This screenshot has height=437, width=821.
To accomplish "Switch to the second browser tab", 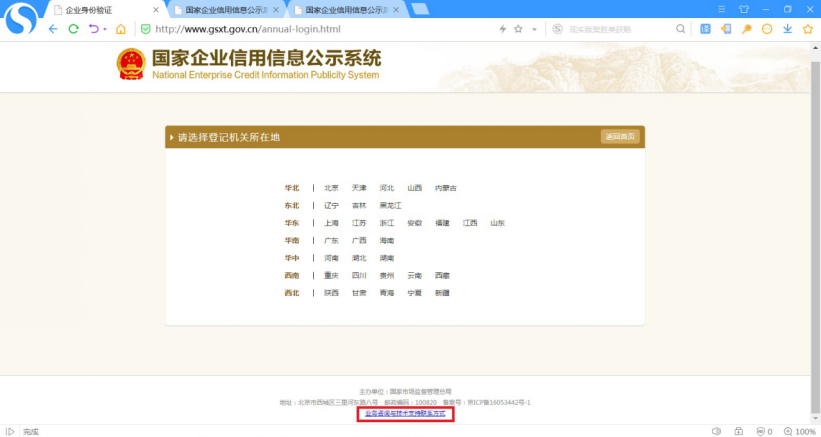I will tap(225, 9).
